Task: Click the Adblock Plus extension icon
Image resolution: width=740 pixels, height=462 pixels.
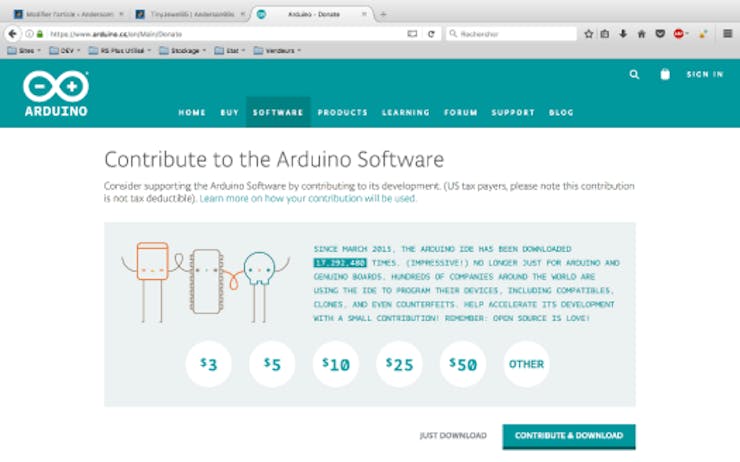Action: tap(679, 34)
